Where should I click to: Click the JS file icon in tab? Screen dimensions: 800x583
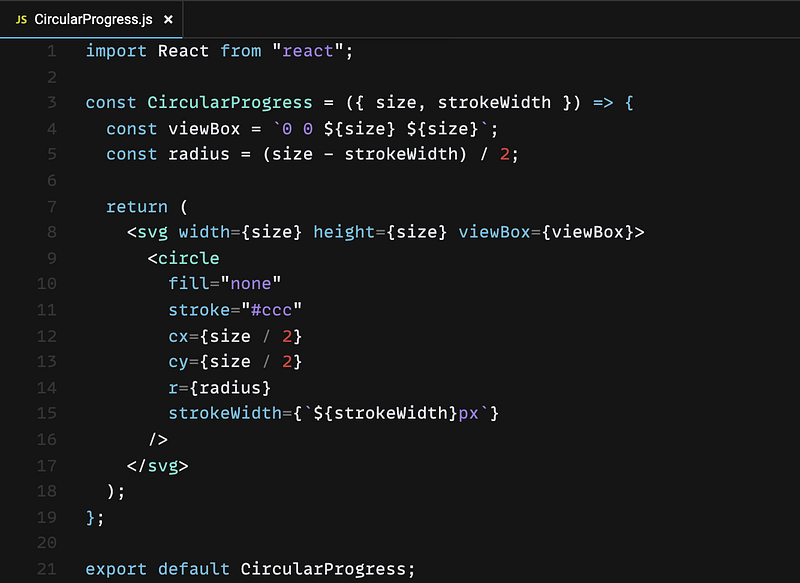(x=21, y=19)
